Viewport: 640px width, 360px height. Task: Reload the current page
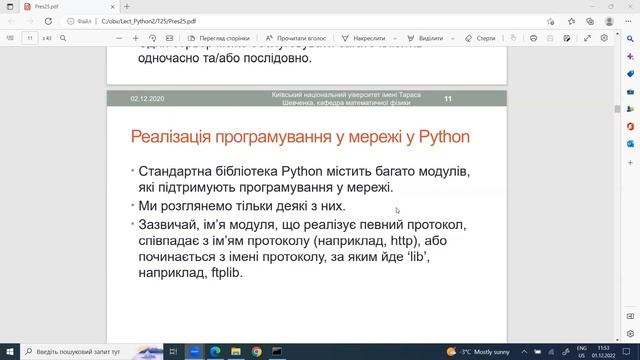tap(48, 21)
